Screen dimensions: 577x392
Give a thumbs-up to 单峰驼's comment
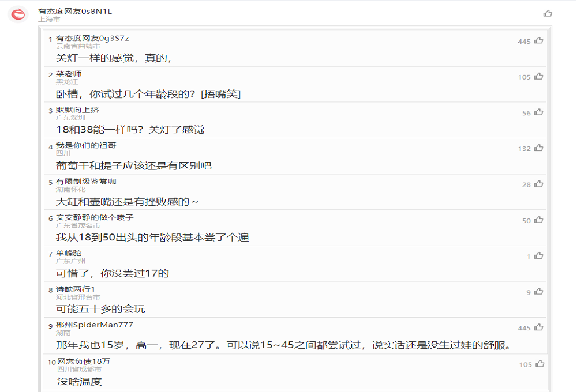[x=538, y=256]
